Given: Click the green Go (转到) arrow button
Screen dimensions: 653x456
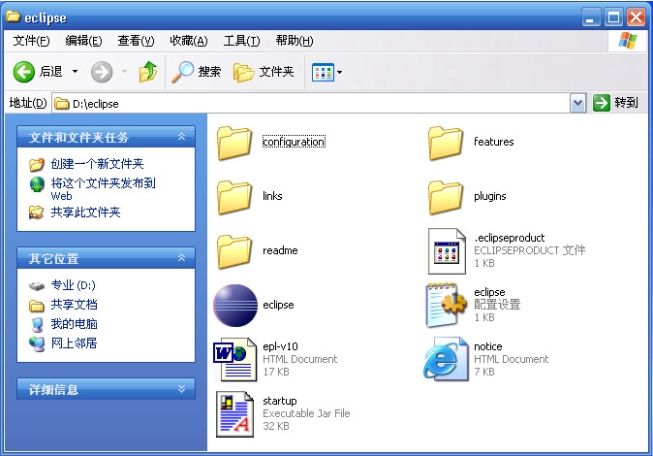Looking at the screenshot, I should tap(601, 103).
